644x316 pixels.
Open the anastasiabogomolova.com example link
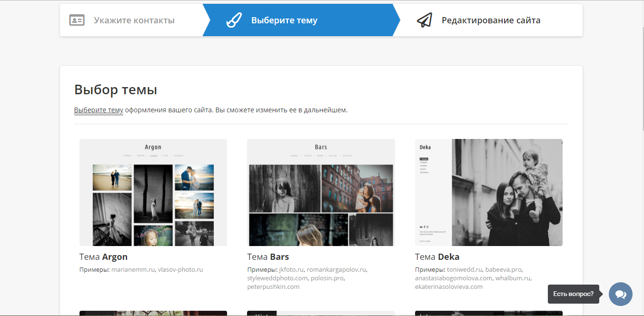[x=454, y=278]
